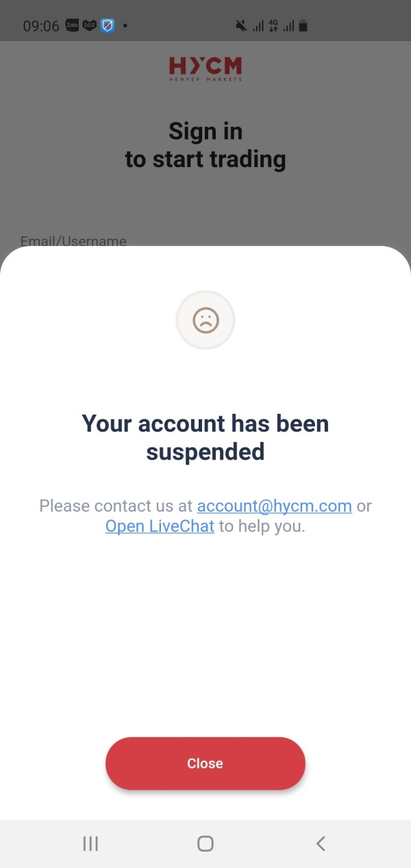Open LiveChat link for help
Screen dimensions: 411x868
click(x=160, y=526)
